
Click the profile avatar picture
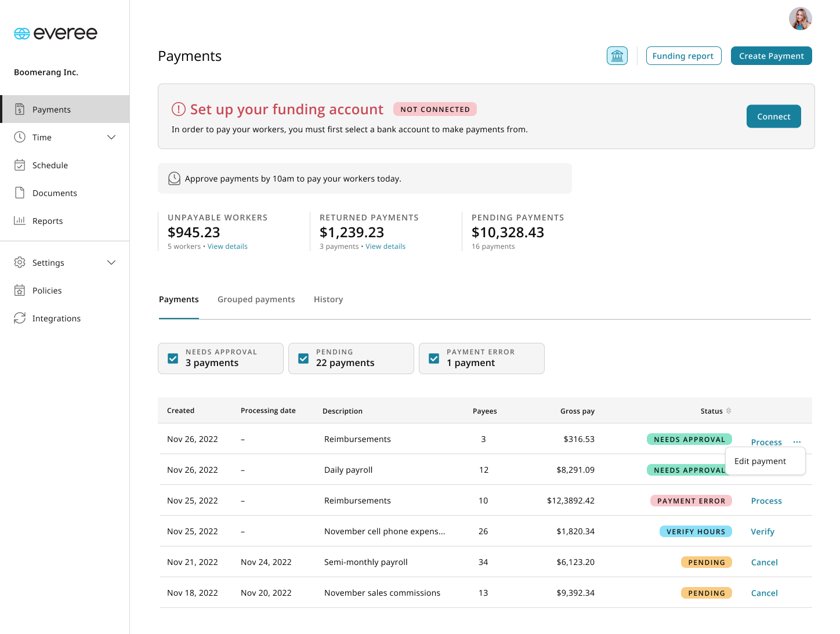tap(801, 19)
